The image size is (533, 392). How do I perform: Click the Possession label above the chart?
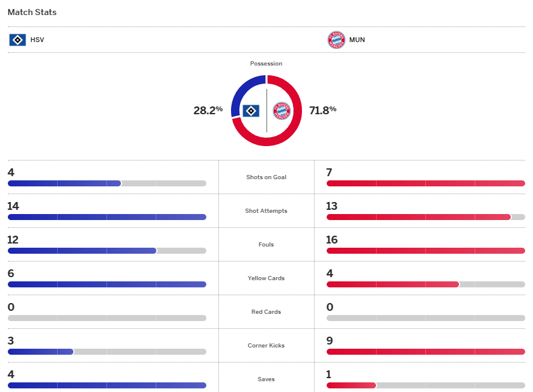coord(266,64)
